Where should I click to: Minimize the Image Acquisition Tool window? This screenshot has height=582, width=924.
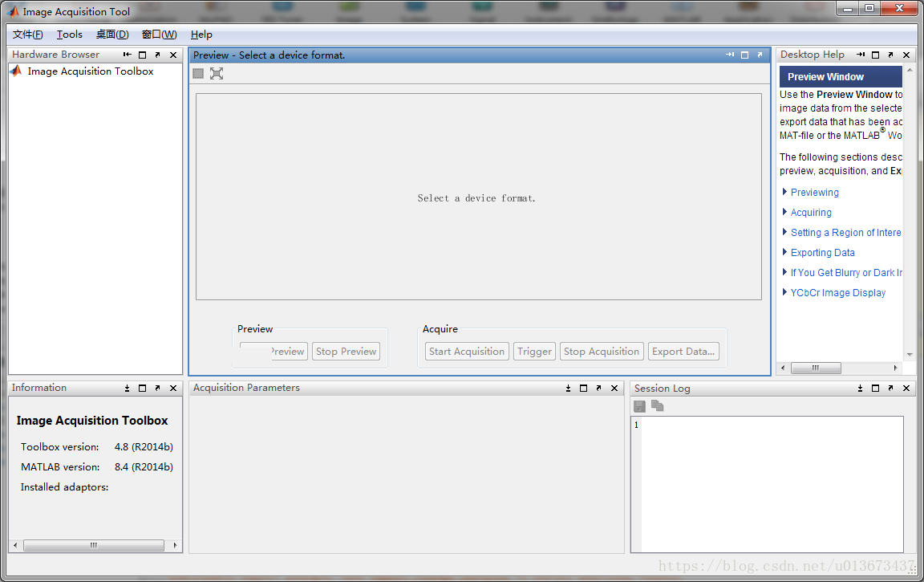(x=847, y=8)
